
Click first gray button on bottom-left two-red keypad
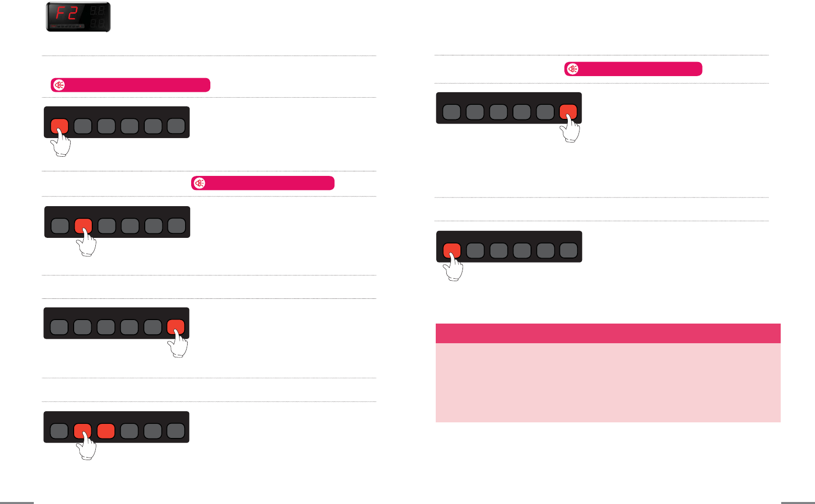coord(60,431)
